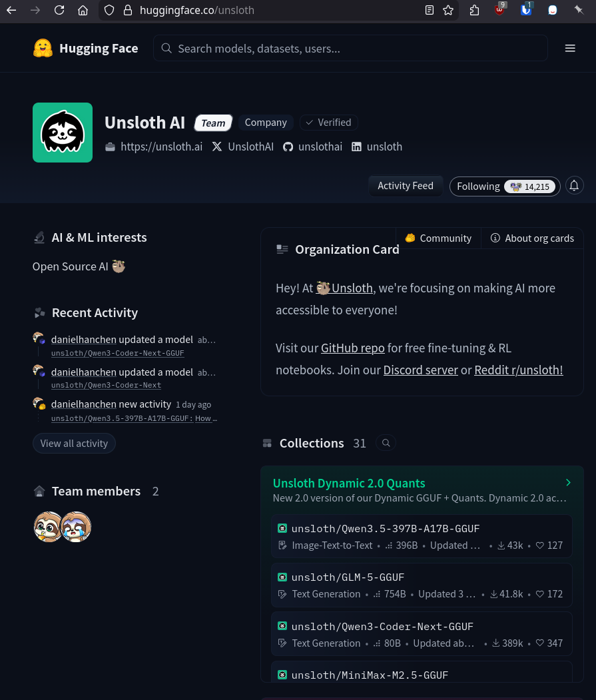Click the notification bell icon
Image resolution: width=596 pixels, height=700 pixels.
574,186
